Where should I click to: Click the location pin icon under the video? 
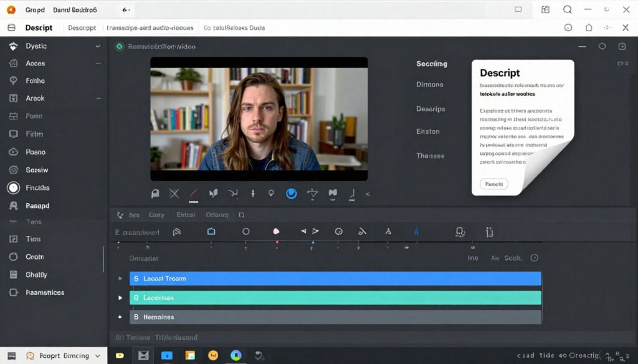271,194
